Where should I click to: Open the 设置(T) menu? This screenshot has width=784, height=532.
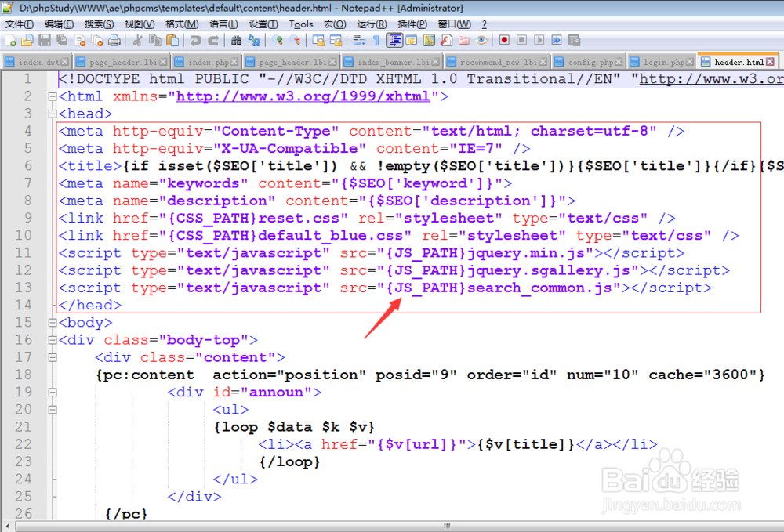(x=263, y=24)
